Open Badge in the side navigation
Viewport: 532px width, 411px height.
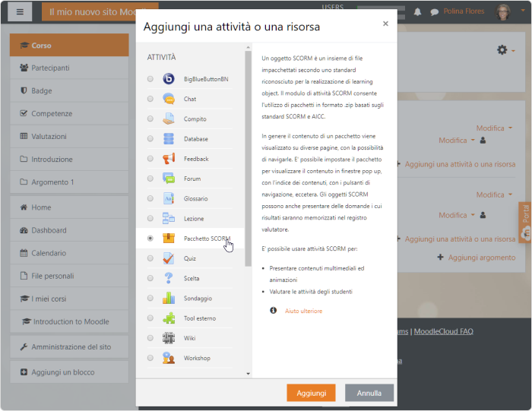[x=69, y=90]
